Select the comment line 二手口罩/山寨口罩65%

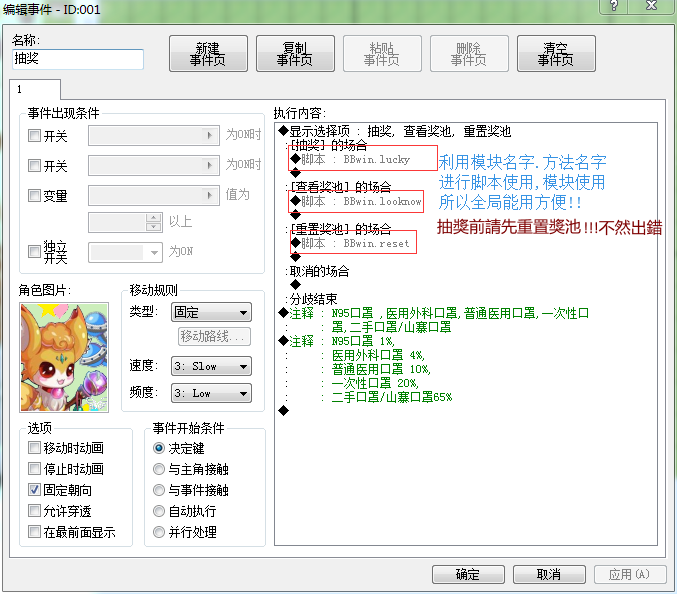point(392,397)
